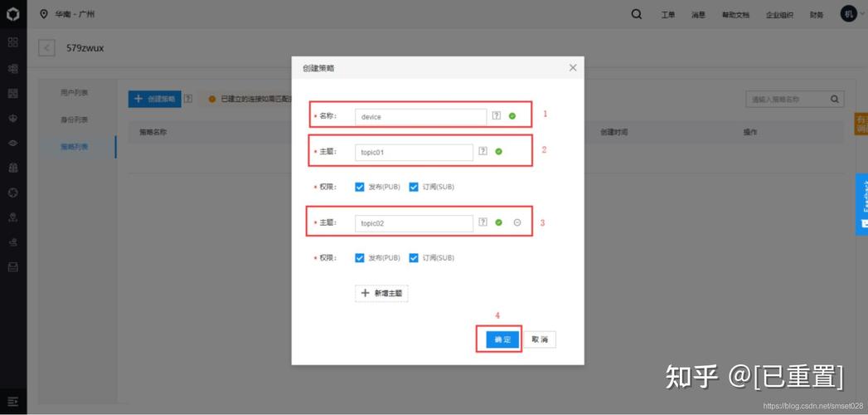This screenshot has width=868, height=415.
Task: Click the 创建策略 dialog title
Action: [318, 68]
